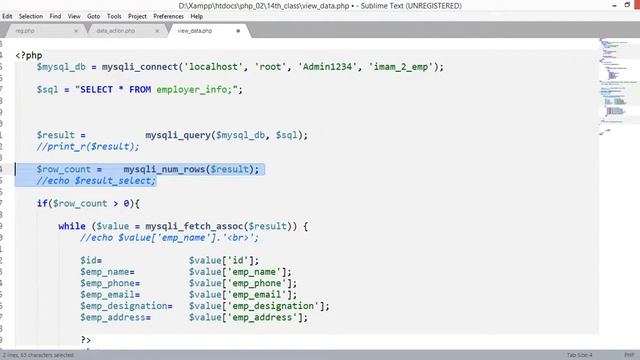Click the $mysql_db variable declaration
The image size is (640, 360).
[61, 67]
